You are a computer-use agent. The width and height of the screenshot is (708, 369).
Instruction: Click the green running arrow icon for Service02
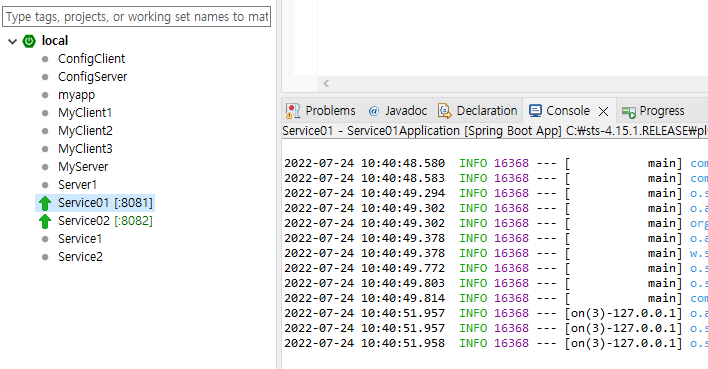click(45, 221)
